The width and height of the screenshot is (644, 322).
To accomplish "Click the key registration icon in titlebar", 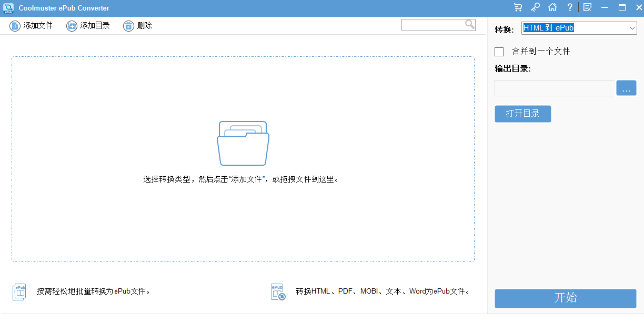I will (x=535, y=7).
